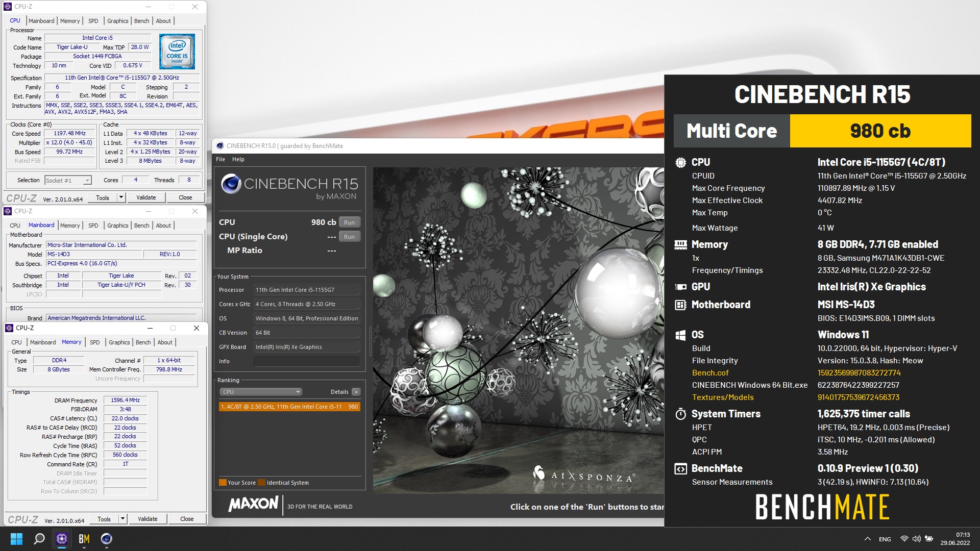Open CPU ranking dropdown in Cinebench
The image size is (980, 551).
click(x=261, y=392)
